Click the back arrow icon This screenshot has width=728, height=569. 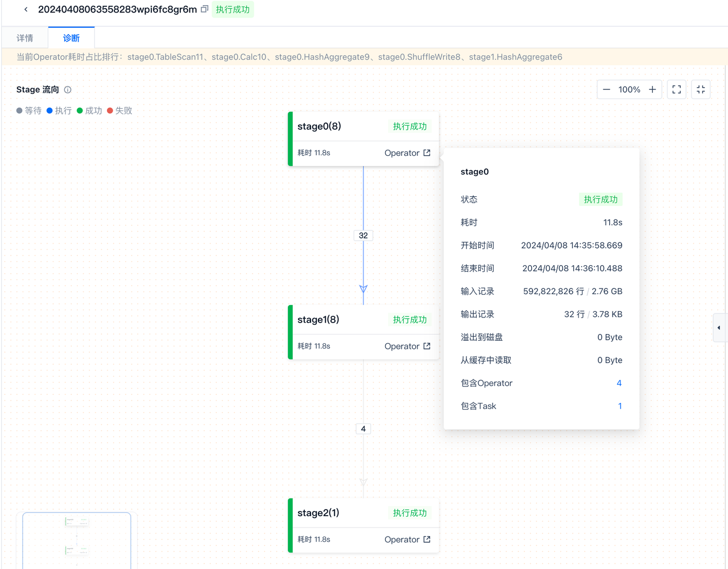(x=26, y=10)
